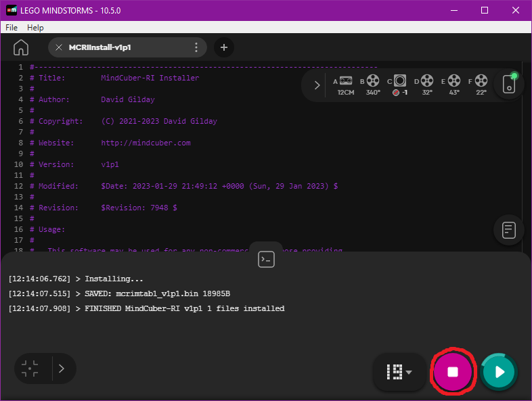Click the port E motor icon
532x401 pixels.
coord(453,80)
